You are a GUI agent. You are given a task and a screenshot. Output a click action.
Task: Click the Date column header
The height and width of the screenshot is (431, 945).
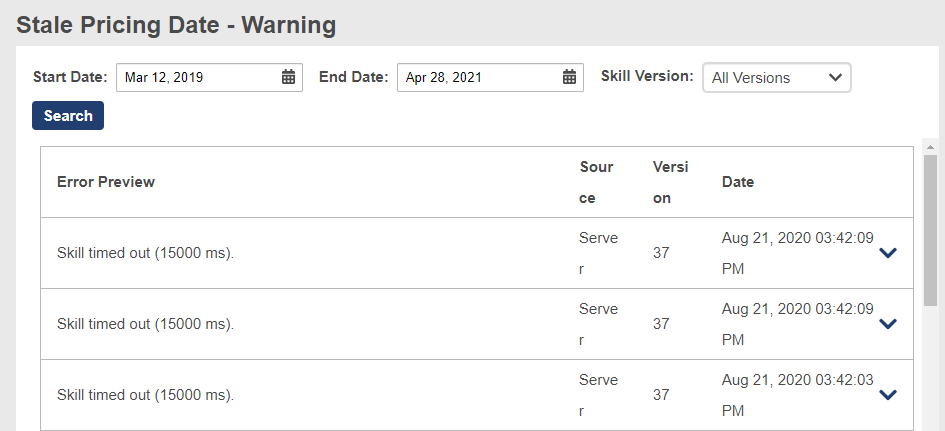pyautogui.click(x=738, y=182)
